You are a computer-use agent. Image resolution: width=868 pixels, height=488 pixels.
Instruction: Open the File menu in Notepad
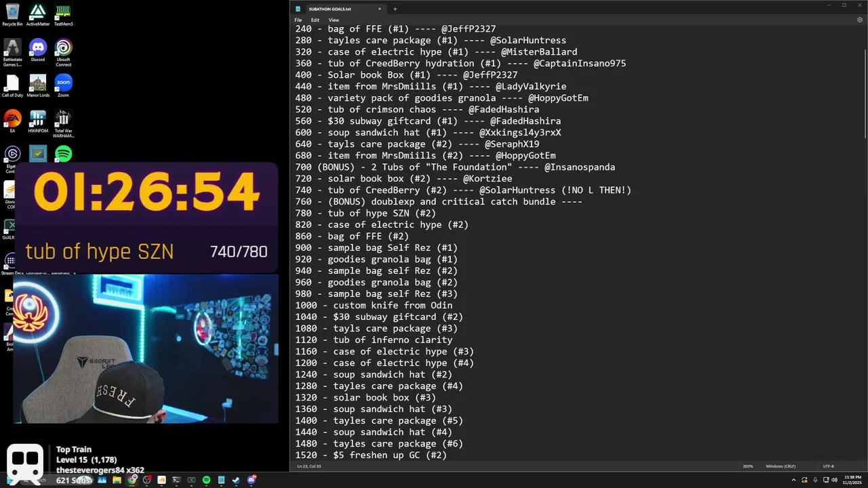click(x=298, y=20)
